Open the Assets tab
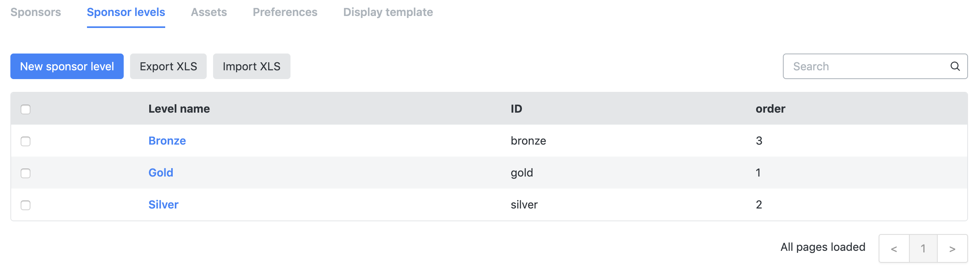980x270 pixels. [209, 12]
